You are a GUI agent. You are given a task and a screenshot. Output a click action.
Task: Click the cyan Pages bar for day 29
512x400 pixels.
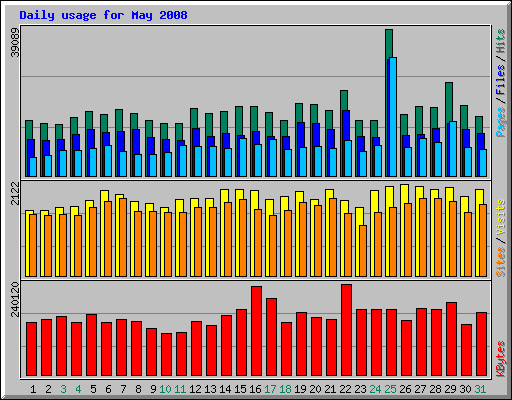pyautogui.click(x=453, y=149)
